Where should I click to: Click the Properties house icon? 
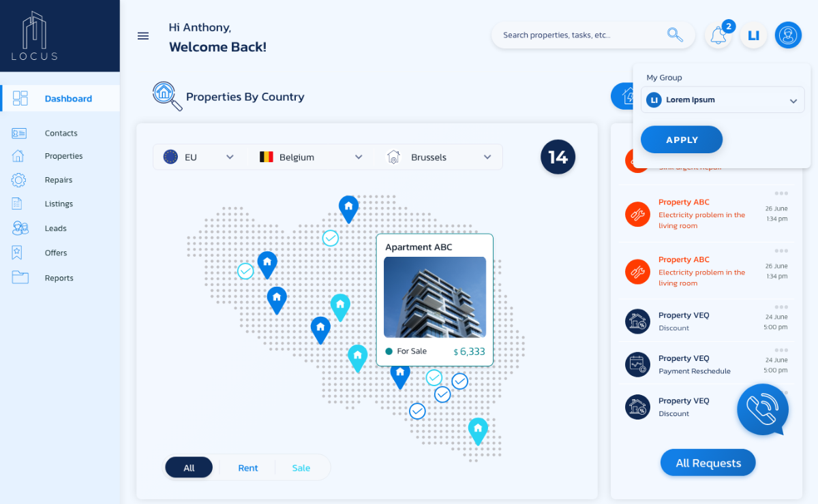18,156
